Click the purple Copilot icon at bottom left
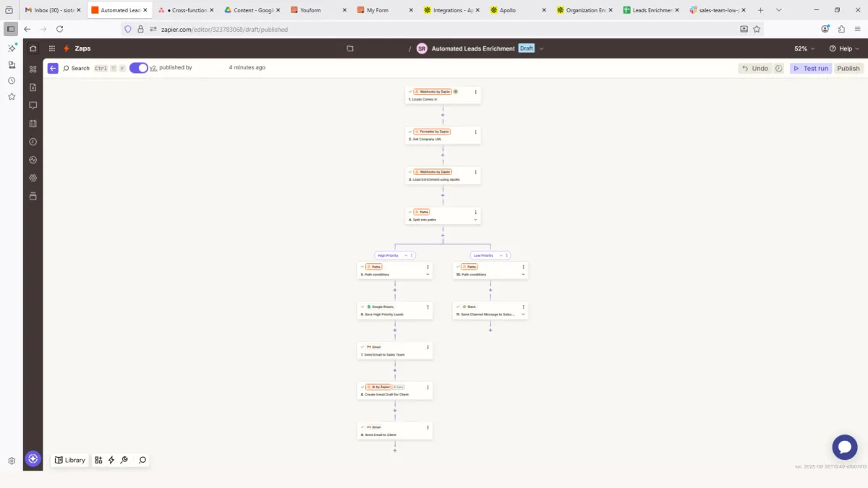Viewport: 868px width, 488px height. point(33,459)
